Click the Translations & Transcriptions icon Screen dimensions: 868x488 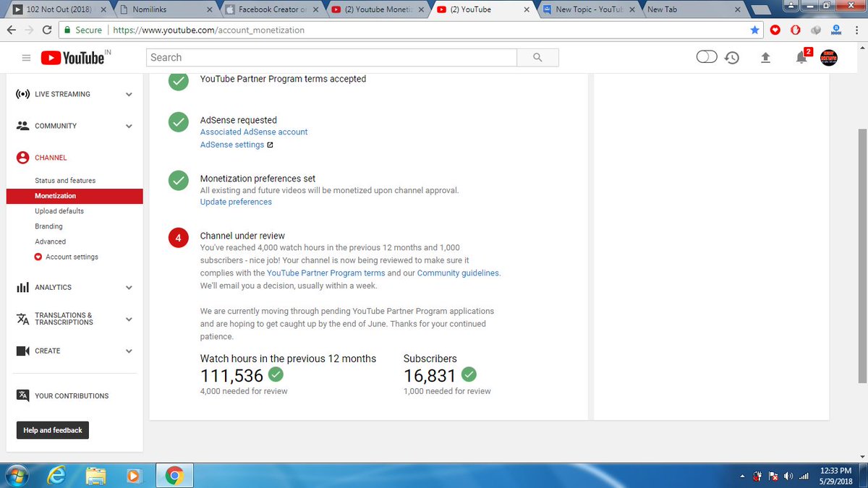coord(22,319)
